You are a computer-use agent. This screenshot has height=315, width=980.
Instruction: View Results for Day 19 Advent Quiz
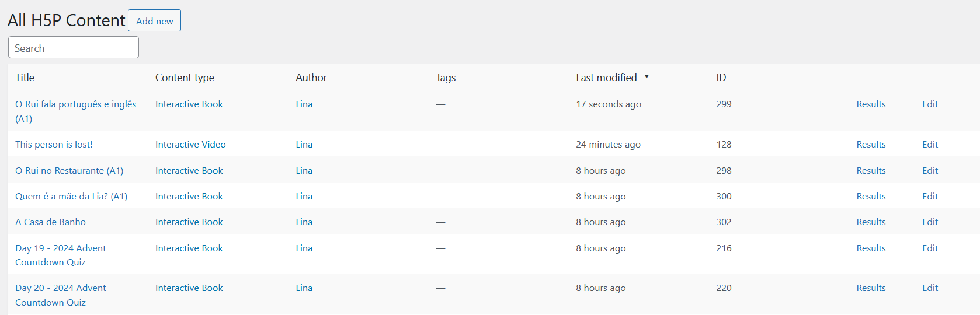tap(871, 249)
